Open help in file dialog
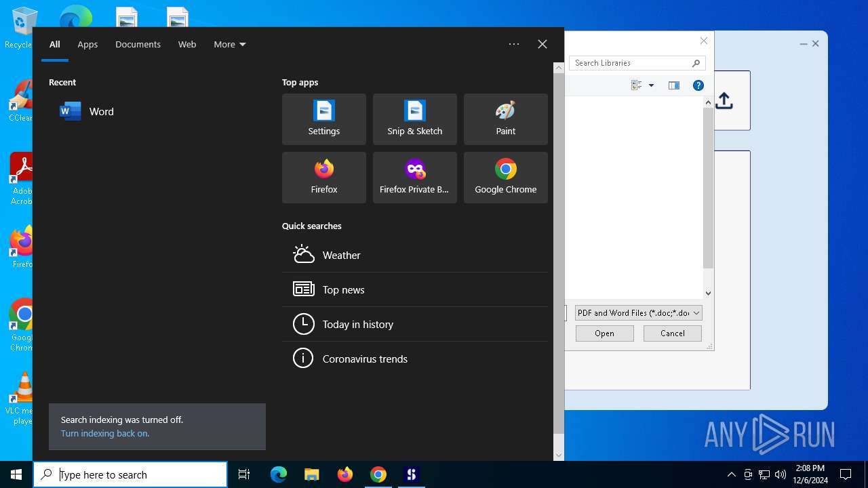 click(x=698, y=85)
